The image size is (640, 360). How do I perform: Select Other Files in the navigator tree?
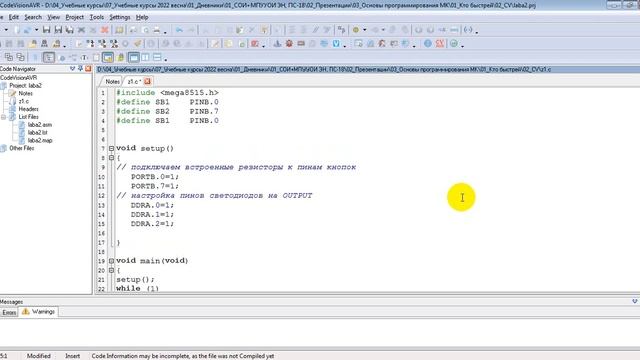coord(22,148)
